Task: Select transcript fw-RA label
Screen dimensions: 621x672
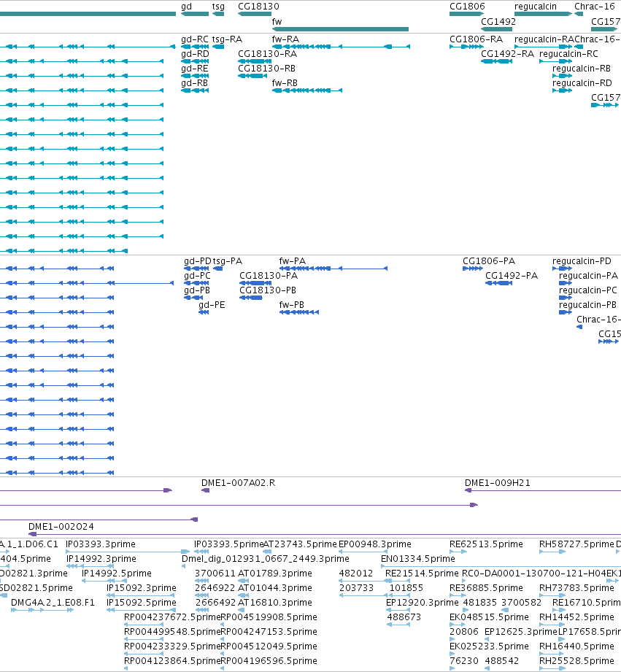Action: [285, 39]
